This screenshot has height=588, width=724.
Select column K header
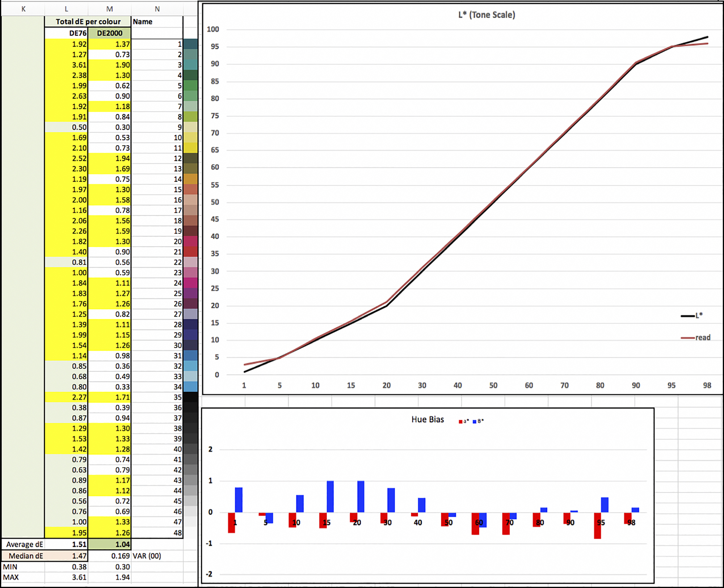point(23,9)
